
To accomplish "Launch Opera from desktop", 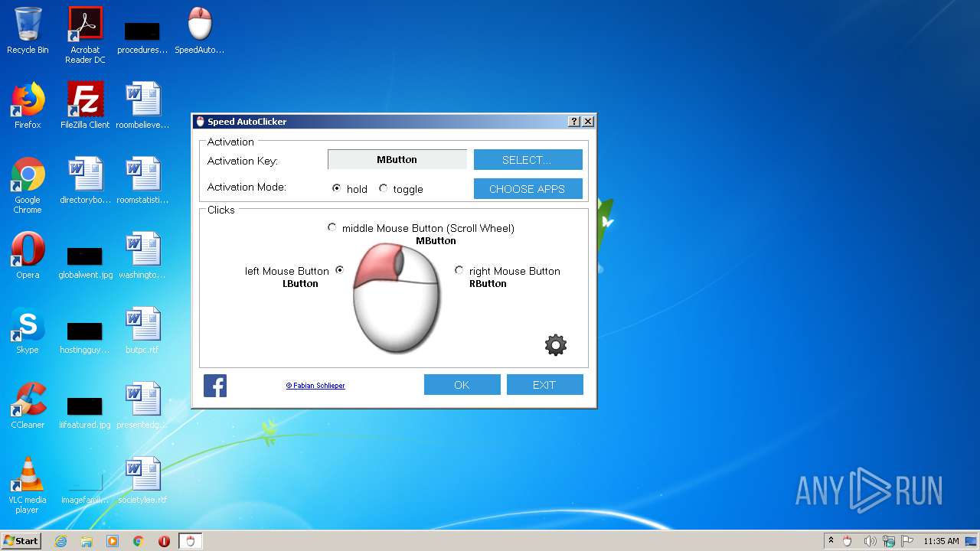I will pos(28,256).
